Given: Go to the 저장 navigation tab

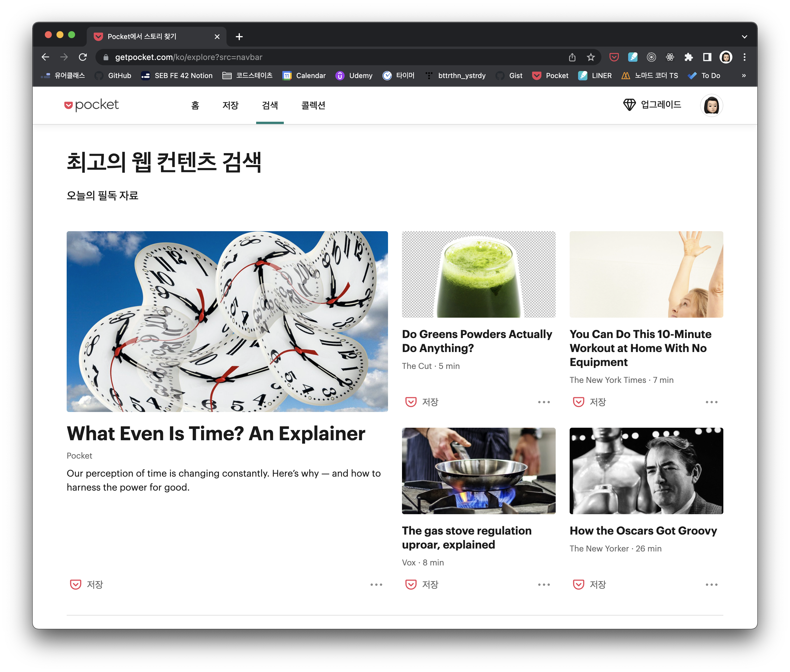Looking at the screenshot, I should pyautogui.click(x=230, y=105).
